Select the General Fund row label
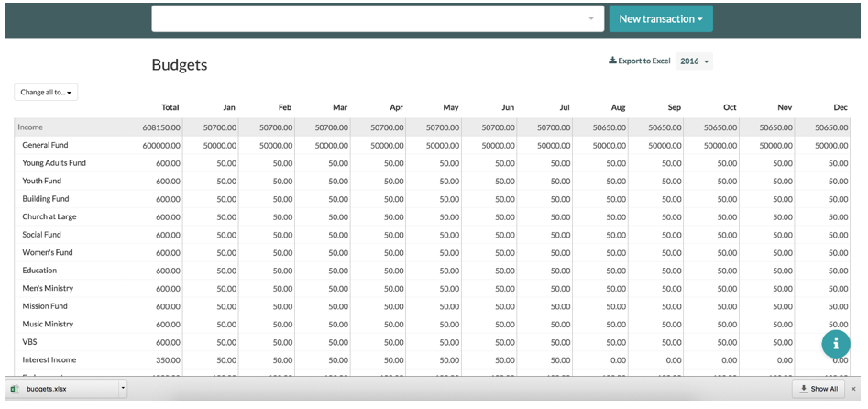Image resolution: width=868 pixels, height=409 pixels. (x=46, y=145)
